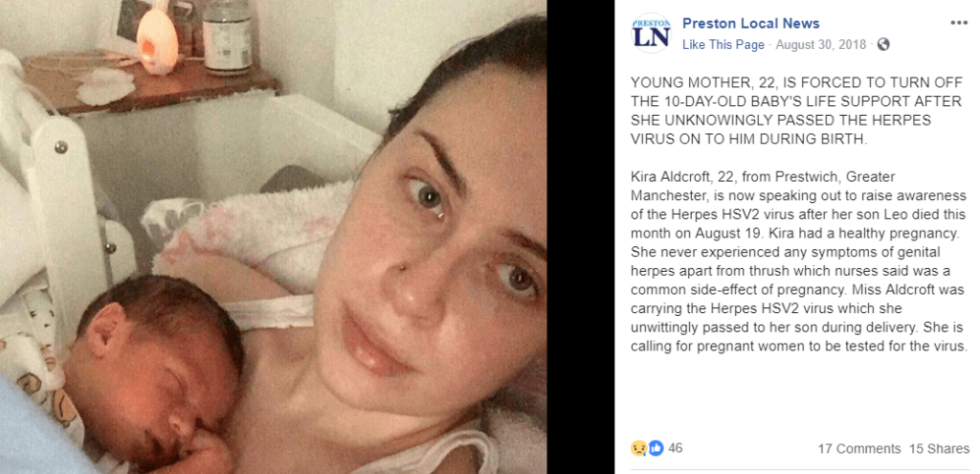Click the Kira Aldcroft paragraph text
The image size is (980, 474).
click(x=799, y=261)
